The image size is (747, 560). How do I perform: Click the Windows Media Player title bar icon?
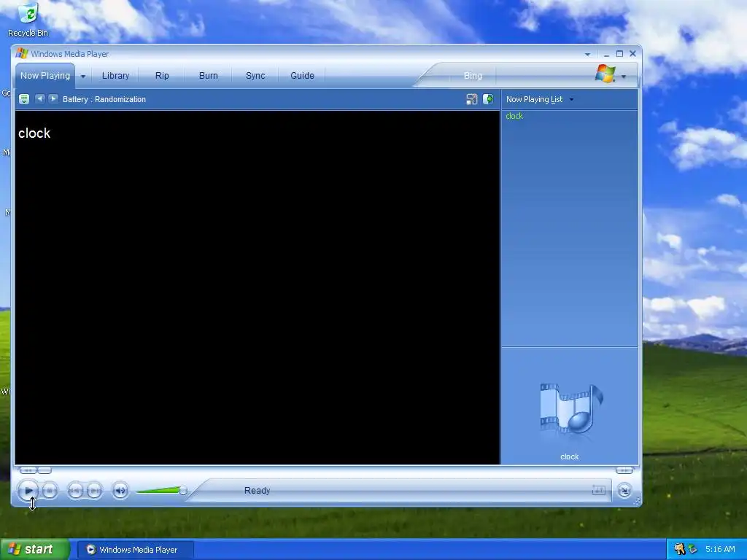(22, 53)
